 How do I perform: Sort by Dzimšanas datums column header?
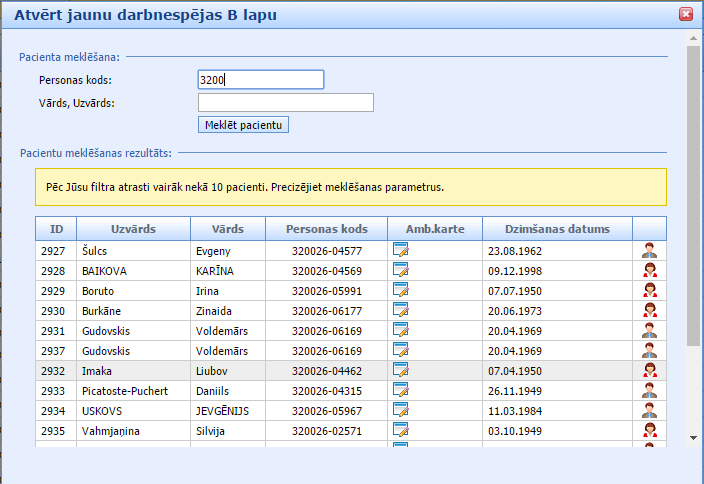coord(557,229)
